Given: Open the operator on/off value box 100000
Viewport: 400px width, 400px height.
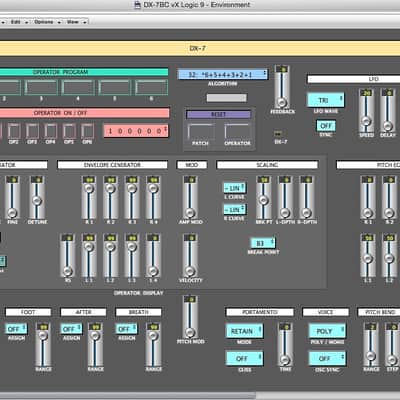Looking at the screenshot, I should [136, 131].
